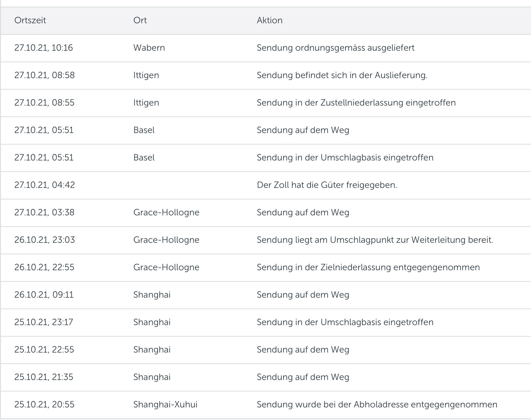Click 'Sendung befindet sich in der Auslieferung.'

(x=342, y=75)
